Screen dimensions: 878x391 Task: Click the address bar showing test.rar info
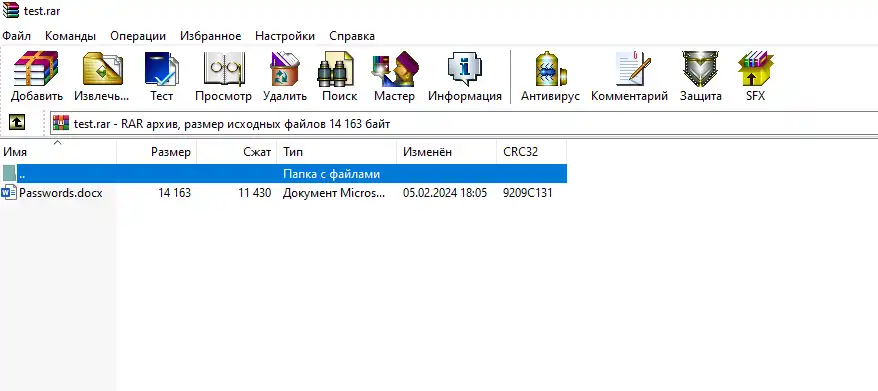pos(464,124)
